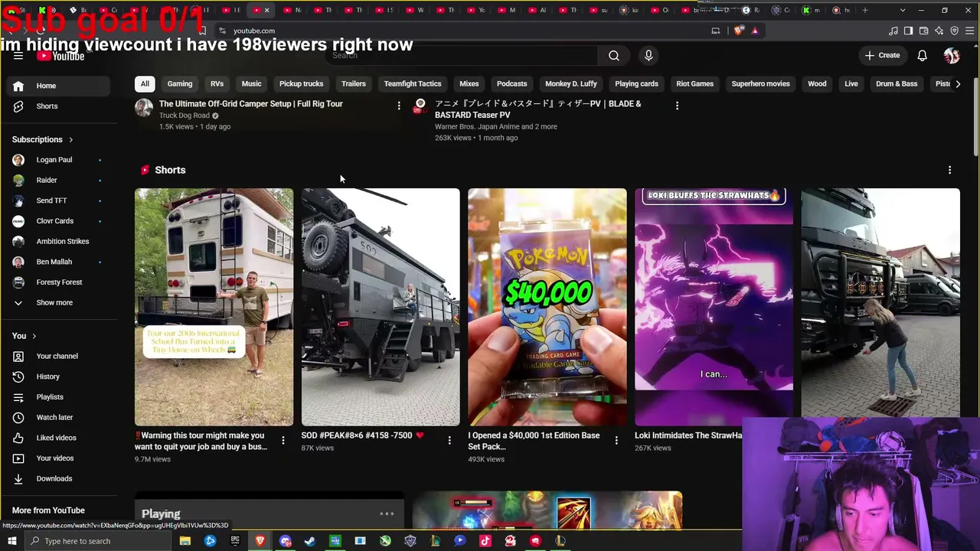Open Downloads in the sidebar
This screenshot has height=551, width=980.
click(x=57, y=478)
